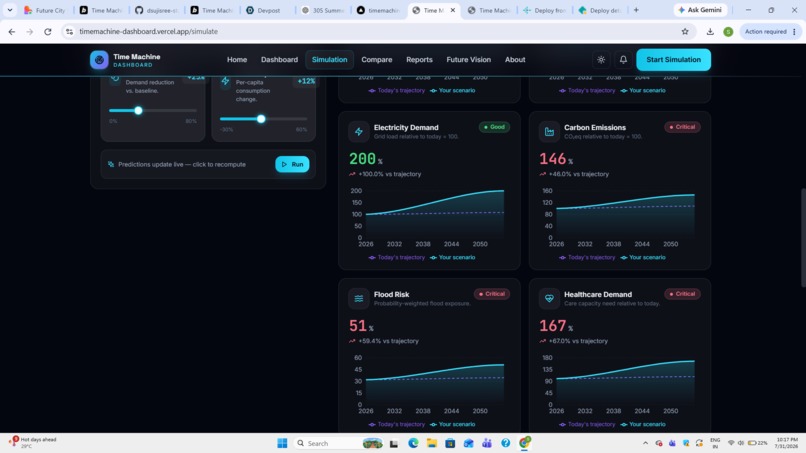Open the tab search dropdown arrow
Image resolution: width=806 pixels, height=453 pixels.
10,10
